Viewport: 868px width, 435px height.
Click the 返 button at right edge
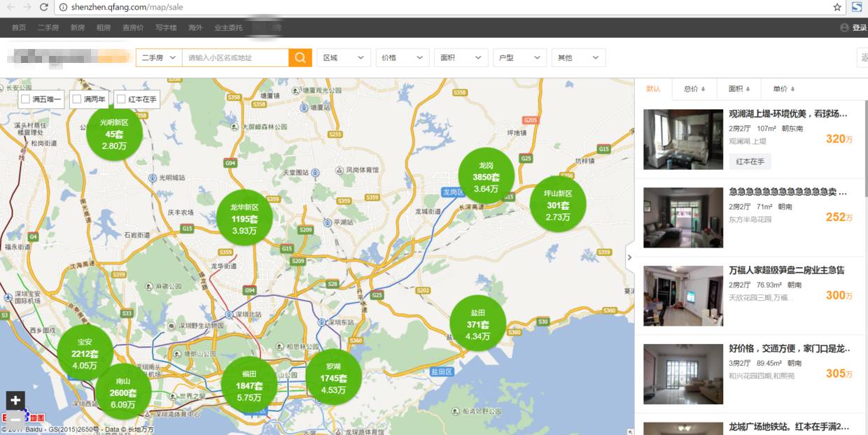[863, 57]
